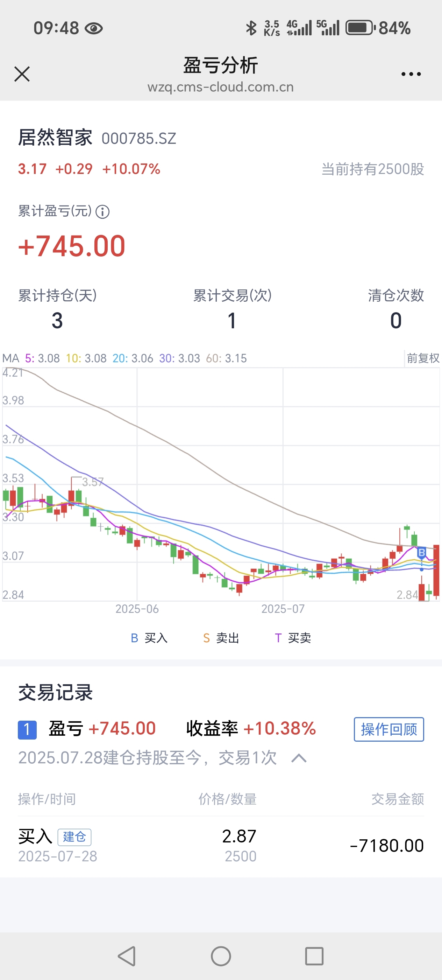Tap the MA 5: 3.08 indicator label
This screenshot has height=980, width=442.
click(x=42, y=358)
